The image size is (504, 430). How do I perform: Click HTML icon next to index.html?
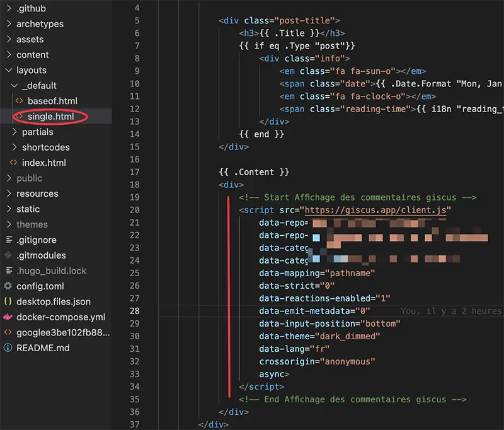[x=13, y=163]
